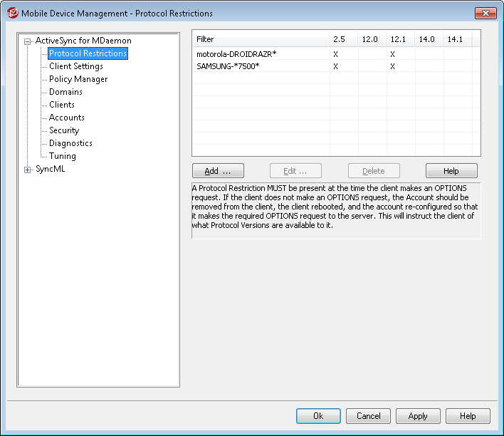
Task: Select Protocol Restrictions in the tree
Action: (88, 53)
